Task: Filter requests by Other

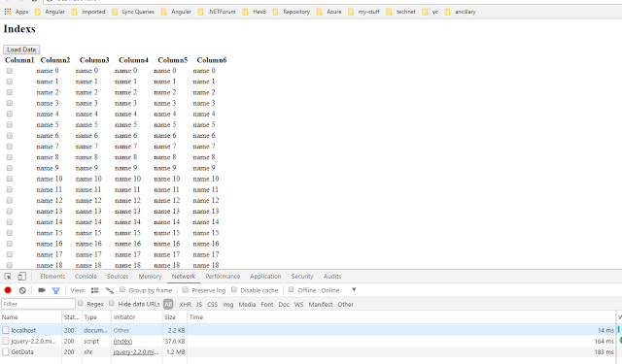Action: tap(346, 305)
